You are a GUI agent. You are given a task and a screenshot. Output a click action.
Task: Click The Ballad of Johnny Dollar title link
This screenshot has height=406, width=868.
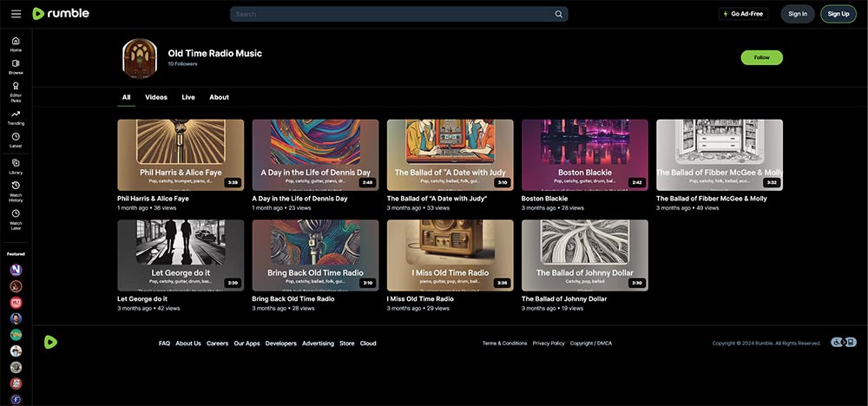coord(564,299)
